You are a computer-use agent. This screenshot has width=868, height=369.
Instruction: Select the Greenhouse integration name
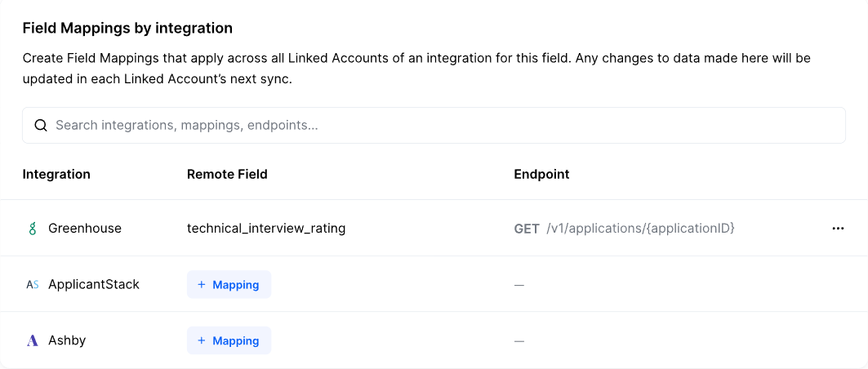point(85,229)
